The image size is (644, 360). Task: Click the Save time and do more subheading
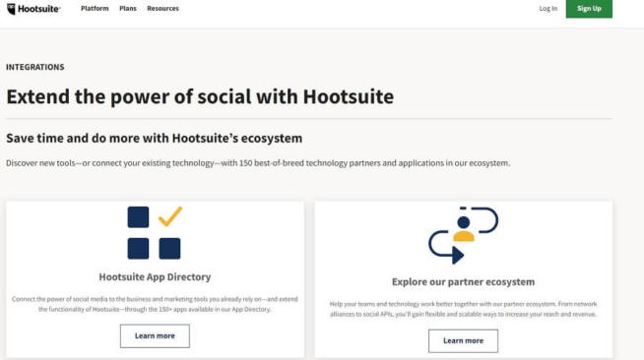click(154, 138)
